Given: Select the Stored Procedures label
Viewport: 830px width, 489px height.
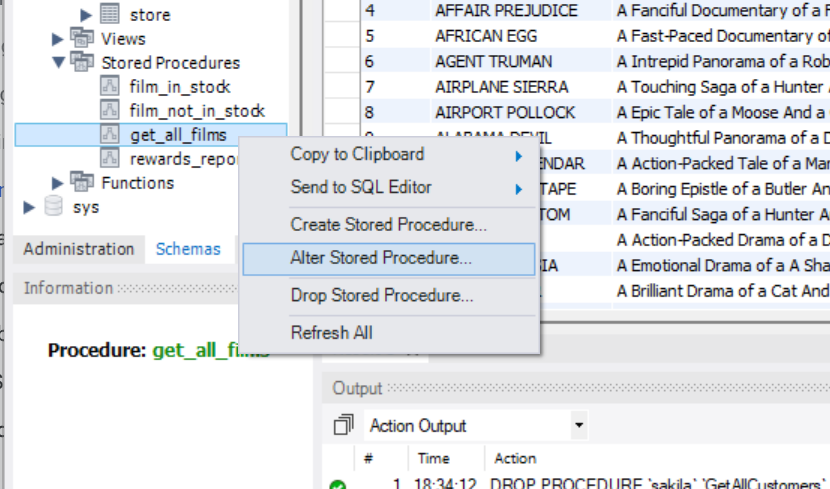Looking at the screenshot, I should click(x=170, y=62).
